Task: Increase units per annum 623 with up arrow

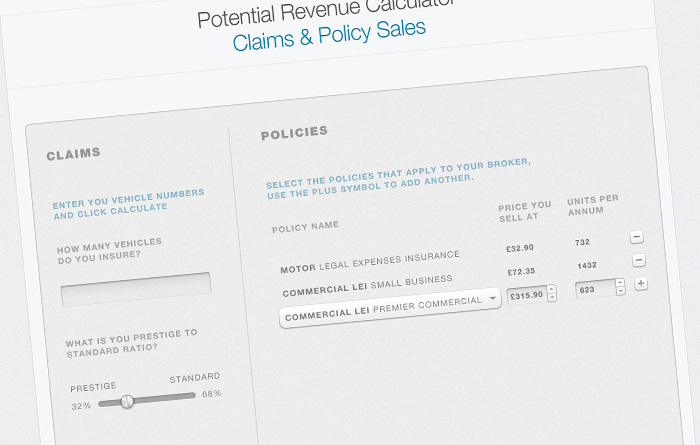Action: point(620,283)
